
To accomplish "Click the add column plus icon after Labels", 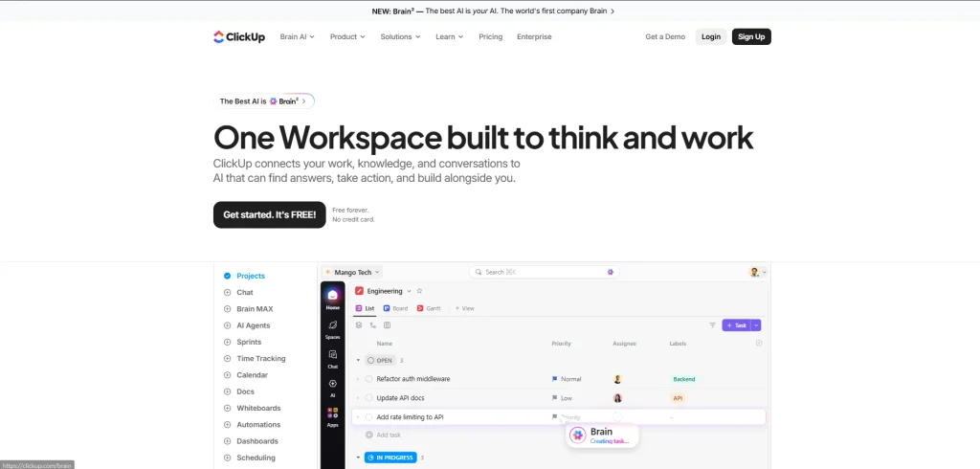I will [759, 343].
